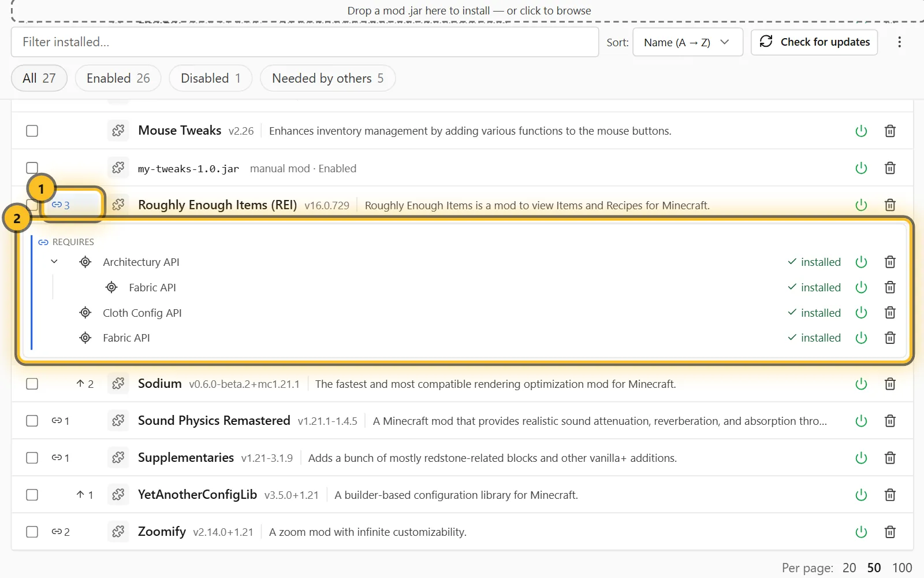Expand Sound Physics Remastered dependencies badge
The height and width of the screenshot is (578, 924).
tap(61, 421)
